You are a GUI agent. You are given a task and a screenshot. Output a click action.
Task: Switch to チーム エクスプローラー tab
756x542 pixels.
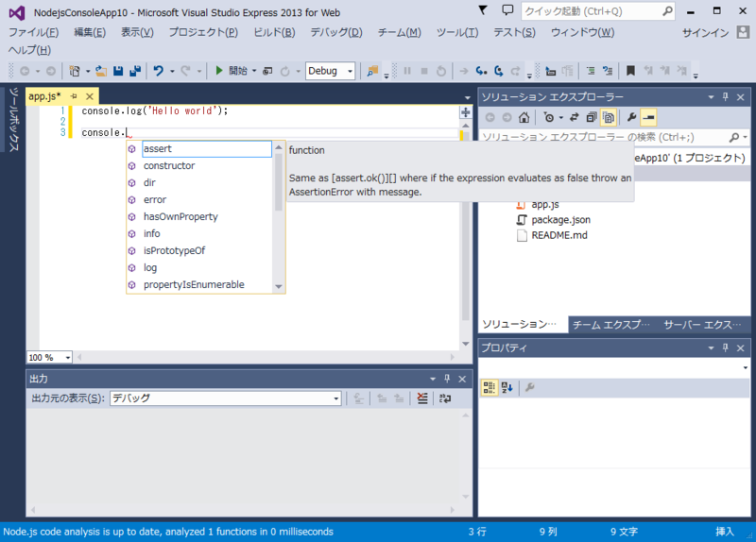click(610, 325)
